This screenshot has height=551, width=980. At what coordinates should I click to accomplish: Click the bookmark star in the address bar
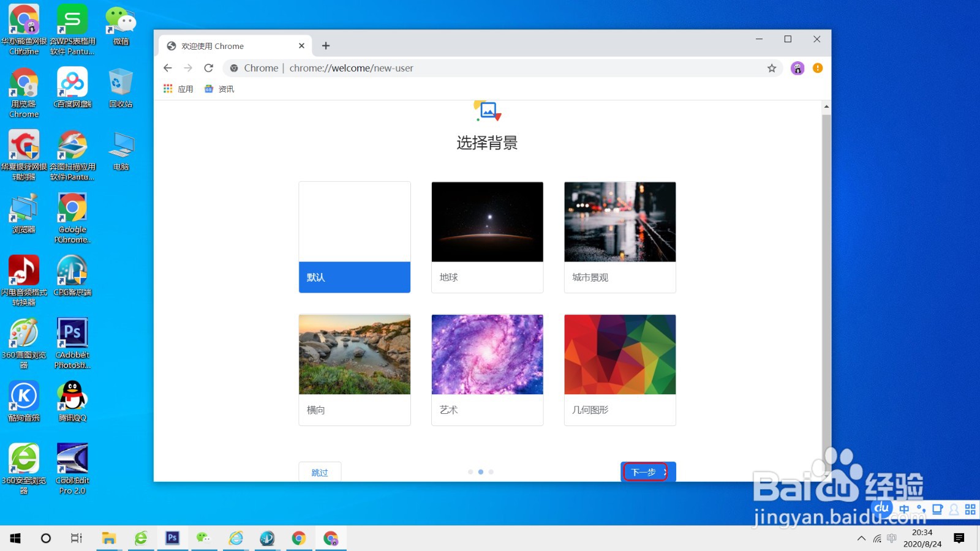click(x=771, y=68)
